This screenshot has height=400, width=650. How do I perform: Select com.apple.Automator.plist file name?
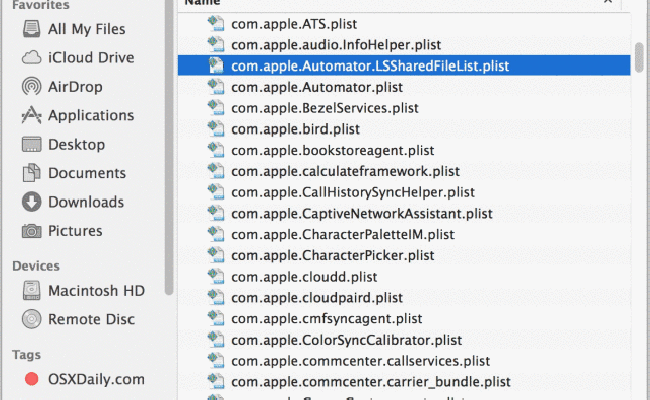click(317, 87)
